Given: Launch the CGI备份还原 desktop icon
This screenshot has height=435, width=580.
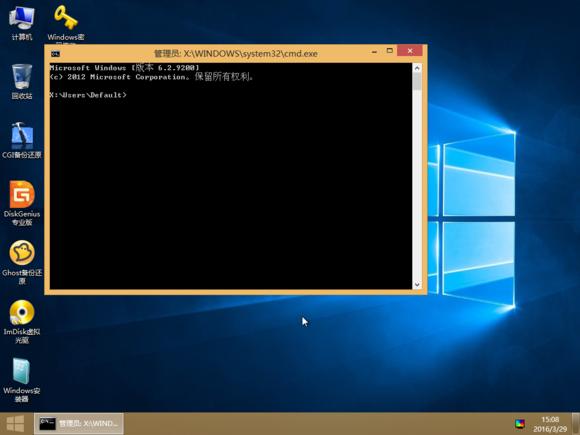Looking at the screenshot, I should point(22,140).
